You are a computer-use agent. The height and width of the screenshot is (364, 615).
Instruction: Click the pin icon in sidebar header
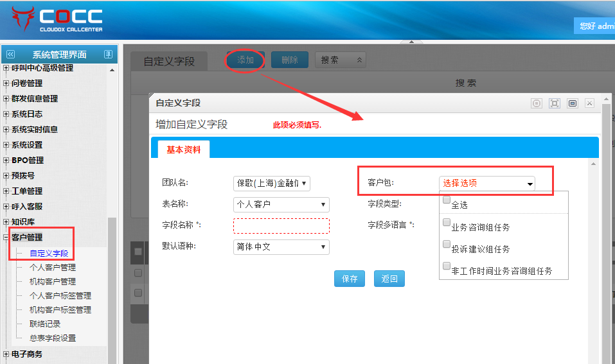pos(109,55)
